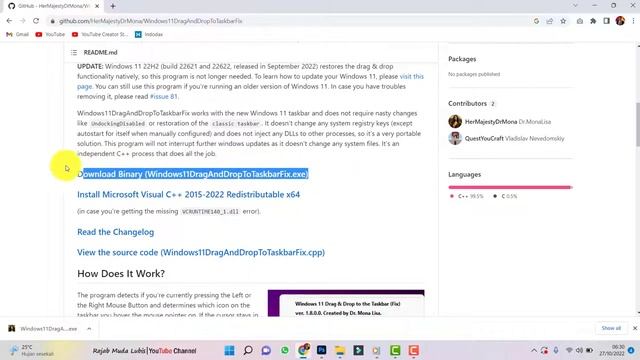Share this page via the share icon
Image resolution: width=640 pixels, height=360 pixels.
pyautogui.click(x=550, y=21)
